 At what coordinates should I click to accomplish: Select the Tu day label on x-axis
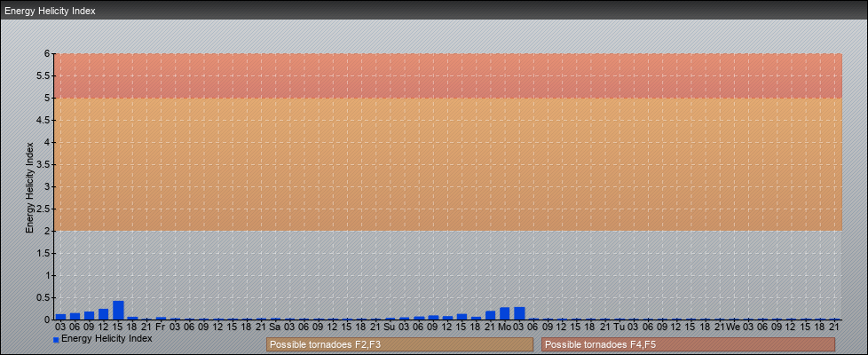619,327
